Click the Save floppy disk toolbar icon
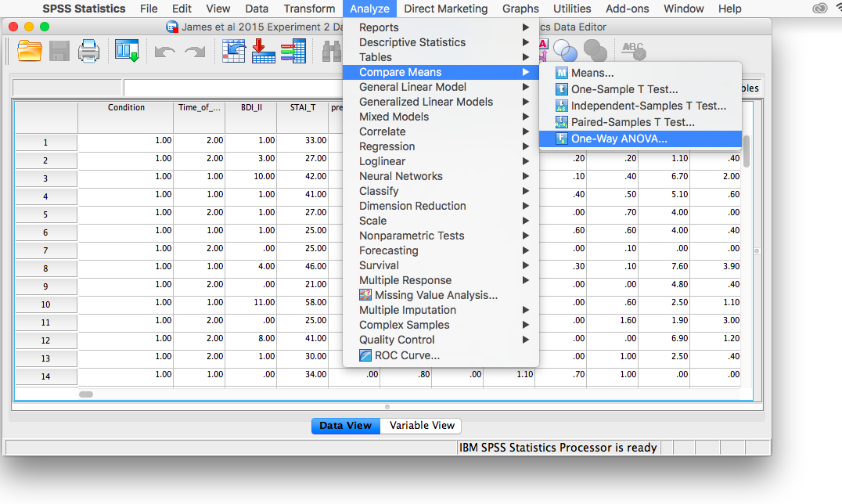This screenshot has height=504, width=842. point(59,52)
